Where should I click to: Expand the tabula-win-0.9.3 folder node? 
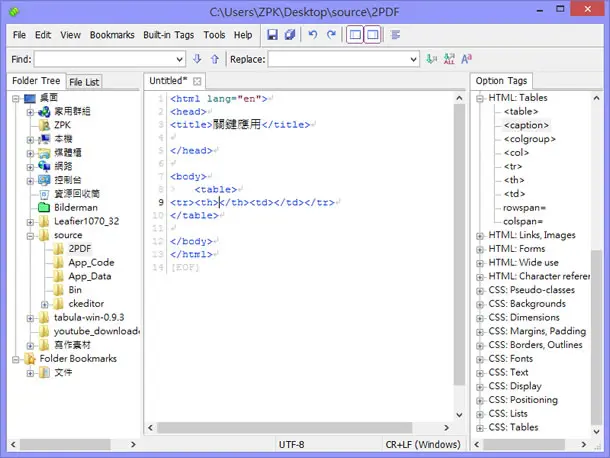(30, 318)
